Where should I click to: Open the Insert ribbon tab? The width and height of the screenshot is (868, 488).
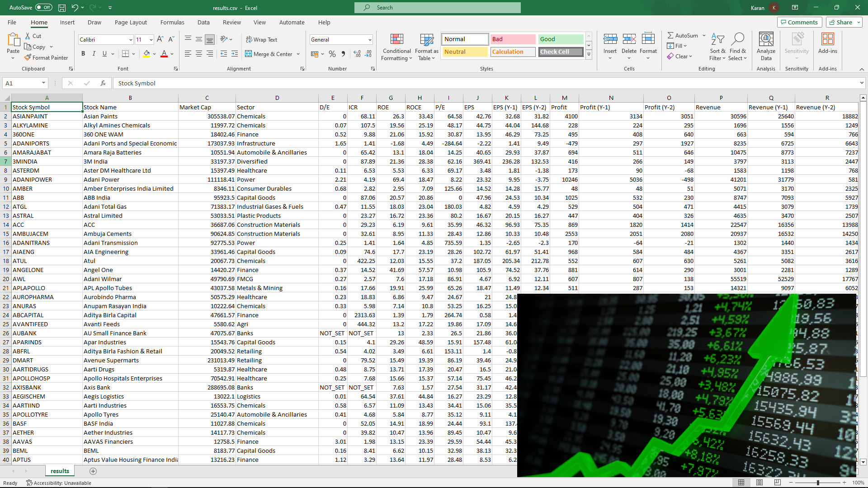coord(67,22)
